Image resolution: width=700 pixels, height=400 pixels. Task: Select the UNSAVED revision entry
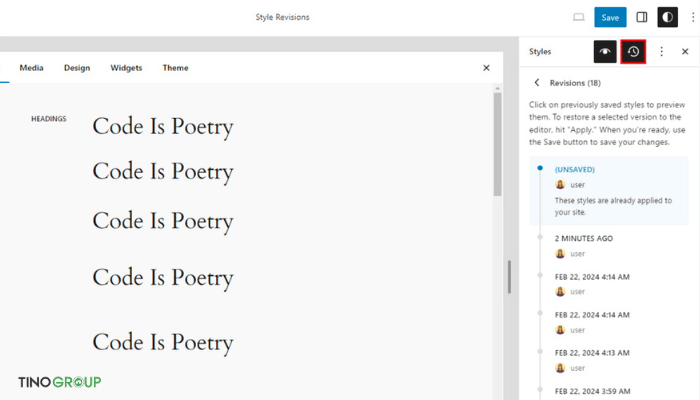(x=608, y=191)
